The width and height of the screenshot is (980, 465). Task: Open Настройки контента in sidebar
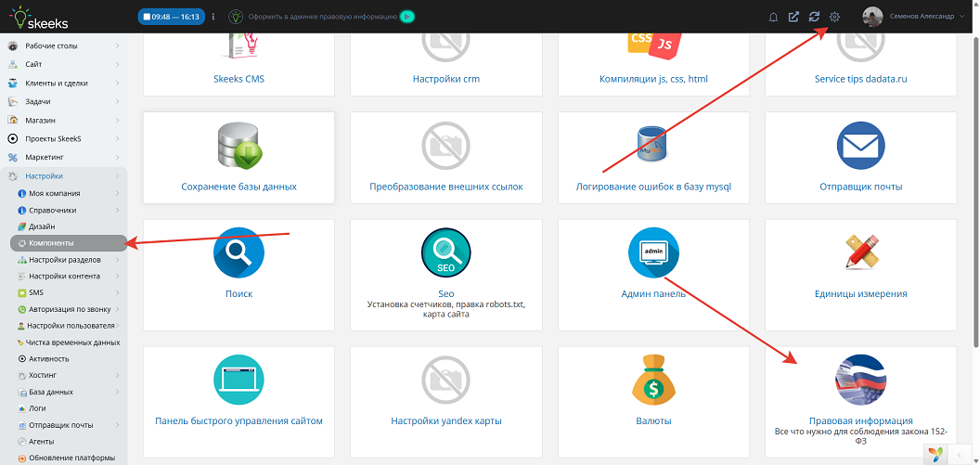coord(69,277)
